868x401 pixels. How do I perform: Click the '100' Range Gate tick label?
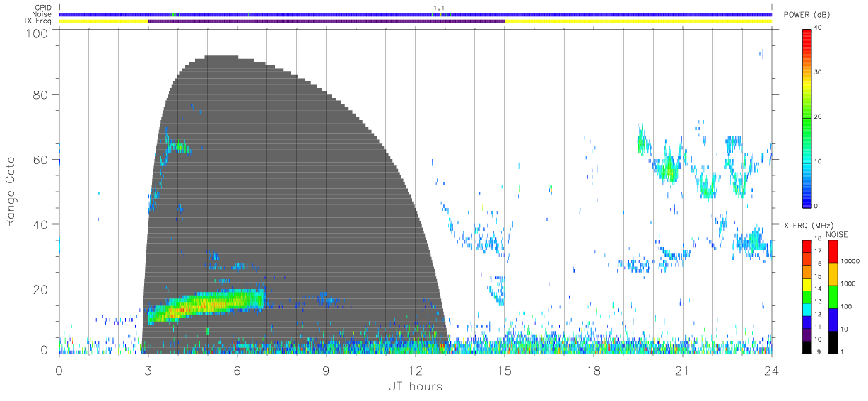pos(37,33)
